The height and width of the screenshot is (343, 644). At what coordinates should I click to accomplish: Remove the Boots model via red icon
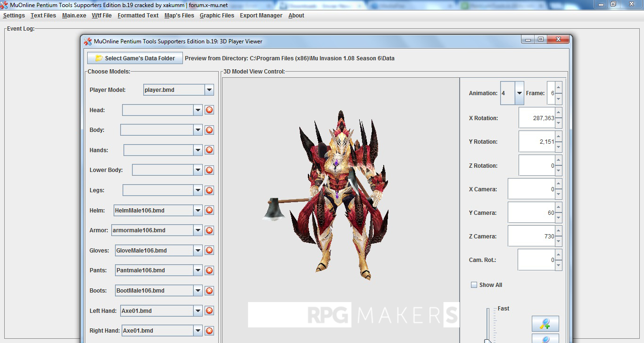(x=209, y=290)
